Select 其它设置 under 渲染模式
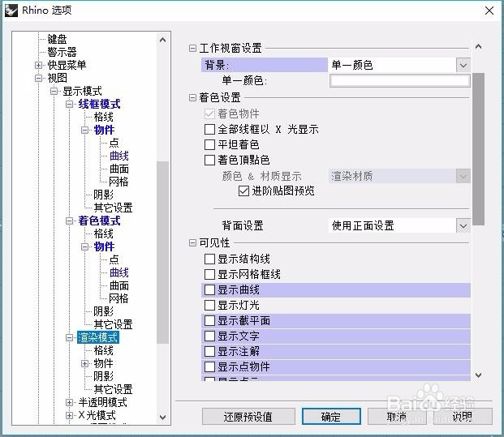 tap(113, 389)
